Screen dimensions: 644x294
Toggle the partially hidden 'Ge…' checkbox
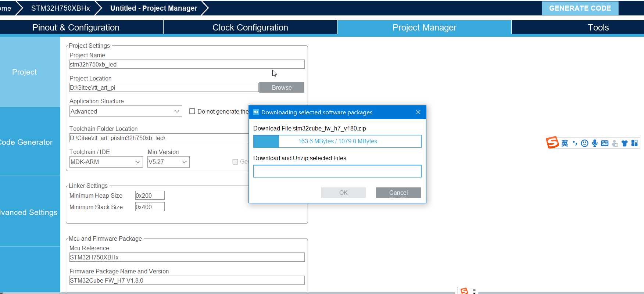235,161
